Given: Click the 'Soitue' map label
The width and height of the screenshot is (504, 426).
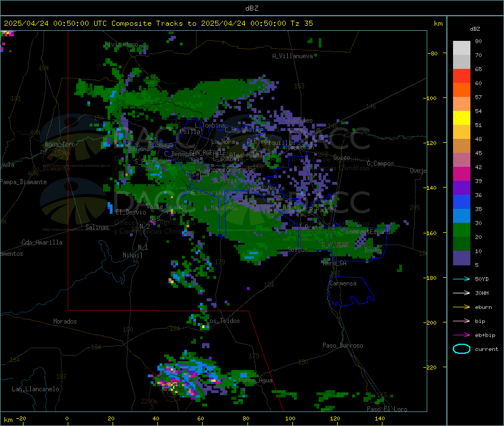Looking at the screenshot, I should tap(297, 250).
